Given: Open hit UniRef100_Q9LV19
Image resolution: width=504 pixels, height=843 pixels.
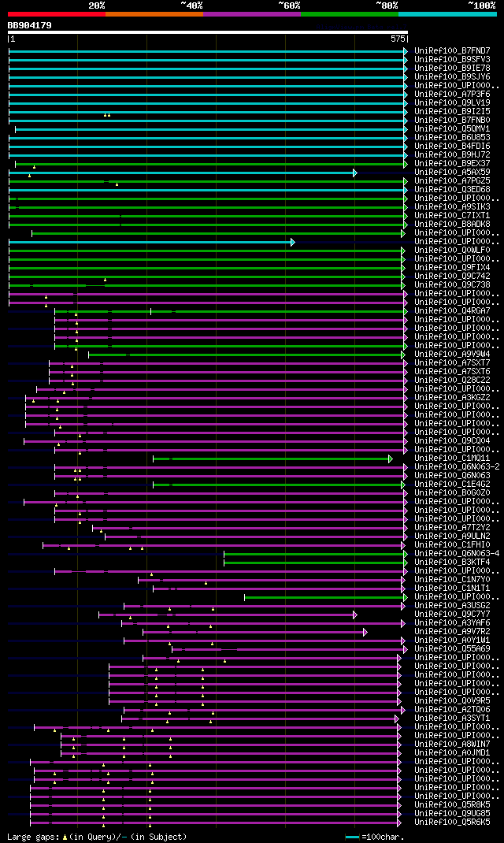Looking at the screenshot, I should tap(452, 102).
